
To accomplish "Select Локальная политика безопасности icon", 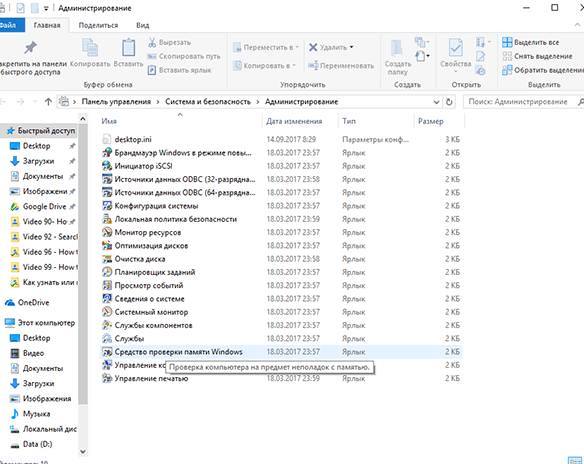I will (107, 219).
